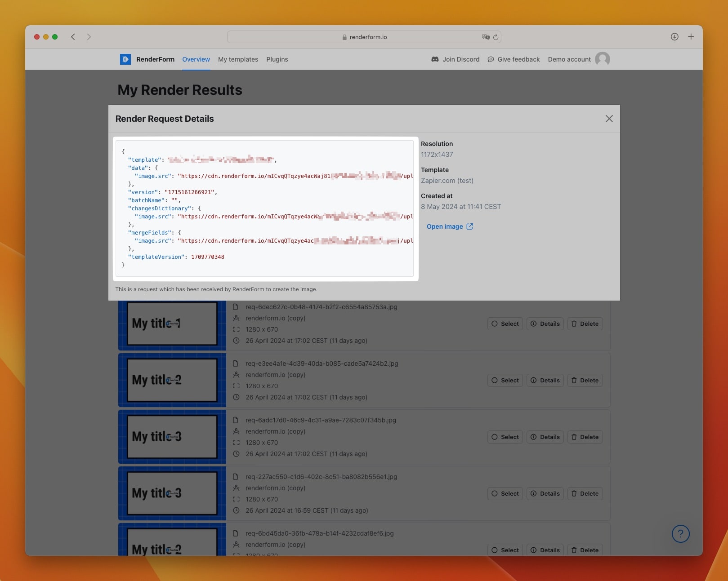728x581 pixels.
Task: Click file name req-227ac550-c1d6-402c-8c51-ba8082b556e1.jpg
Action: pyautogui.click(x=322, y=477)
